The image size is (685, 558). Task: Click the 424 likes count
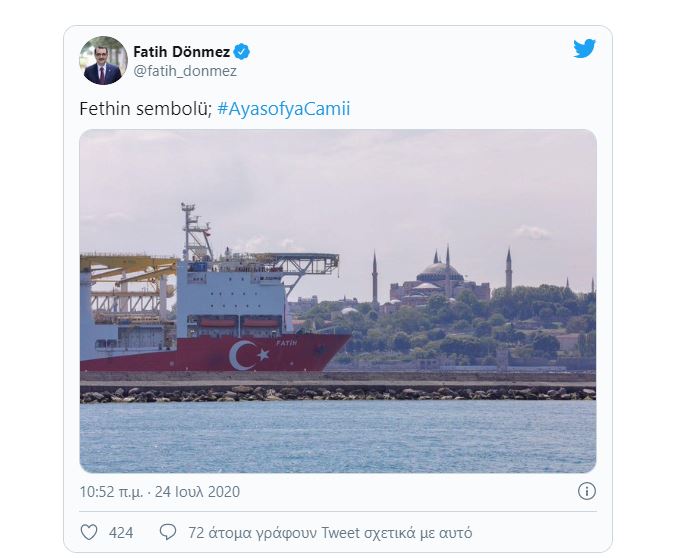[121, 533]
